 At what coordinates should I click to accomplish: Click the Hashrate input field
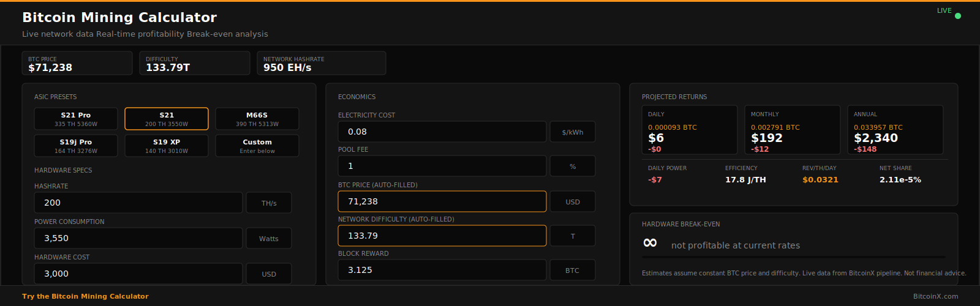pos(138,203)
